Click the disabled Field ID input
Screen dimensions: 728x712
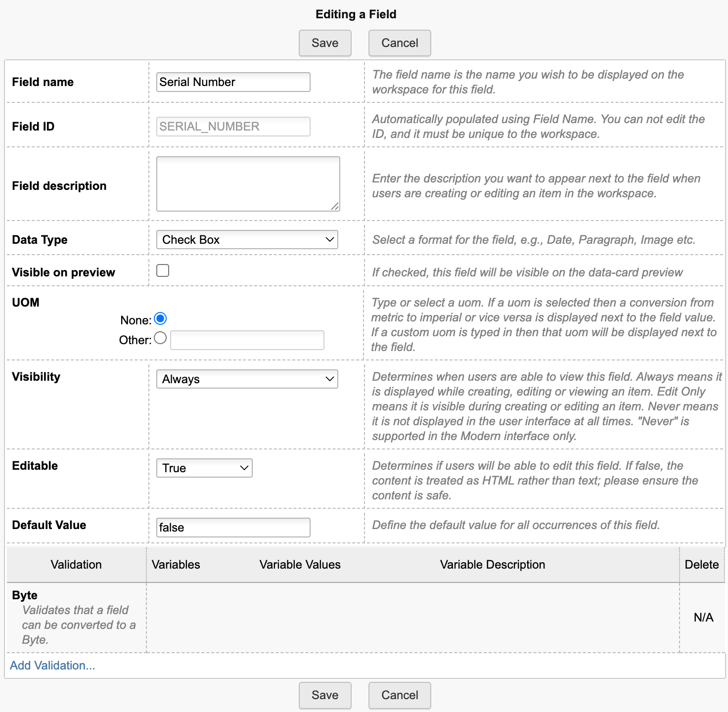coord(233,127)
